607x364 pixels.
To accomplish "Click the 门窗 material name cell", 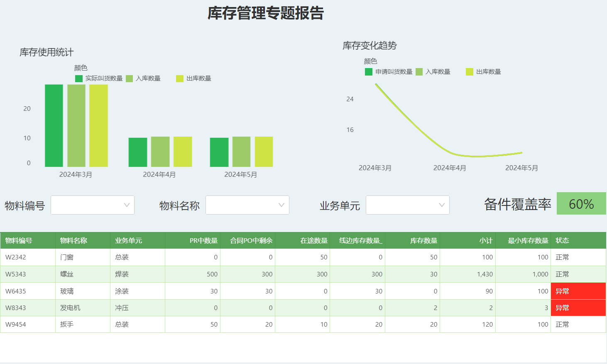I will click(x=83, y=257).
